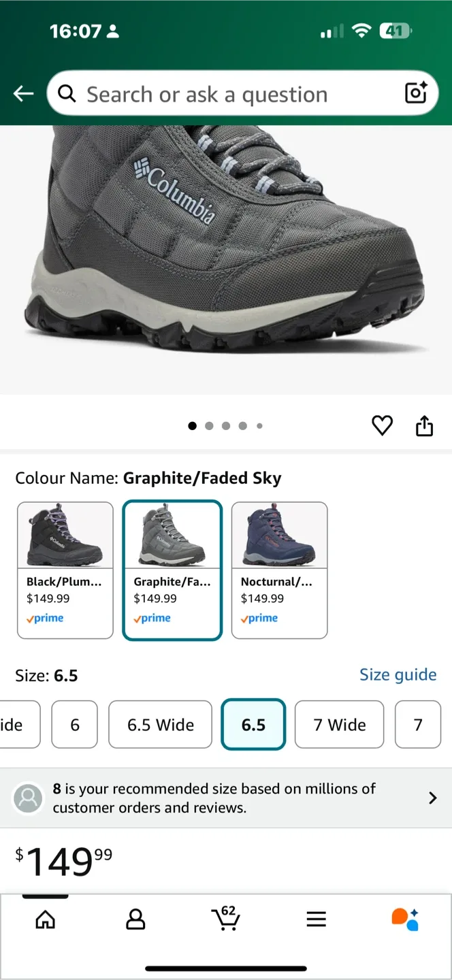Expand recommended size 8 chevron
The height and width of the screenshot is (980, 452).
(x=432, y=798)
